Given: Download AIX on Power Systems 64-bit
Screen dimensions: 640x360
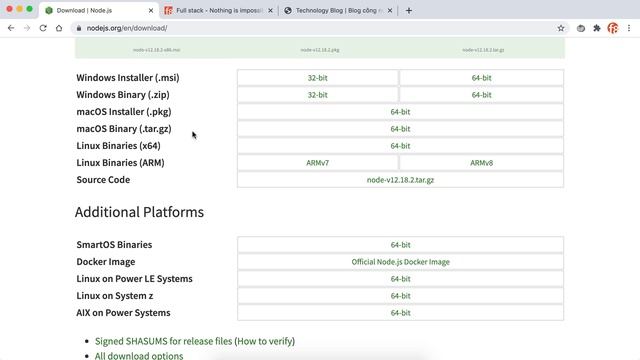Looking at the screenshot, I should coord(400,313).
